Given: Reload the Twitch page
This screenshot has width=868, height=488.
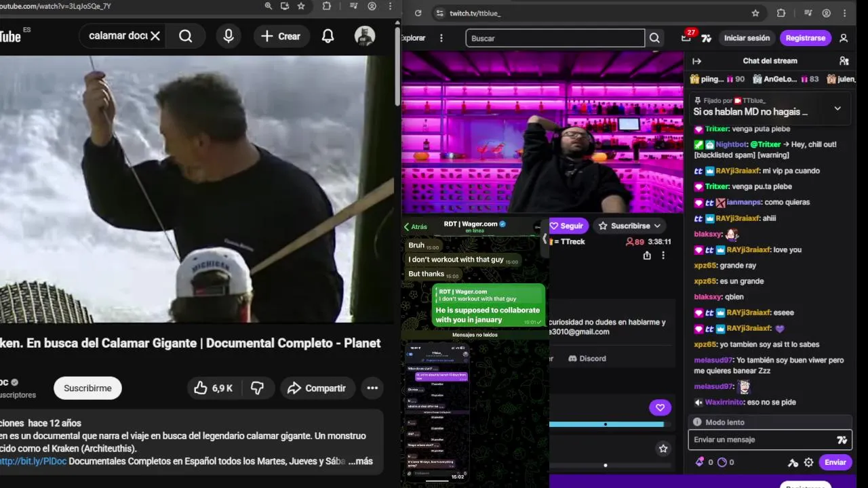Looking at the screenshot, I should [418, 13].
